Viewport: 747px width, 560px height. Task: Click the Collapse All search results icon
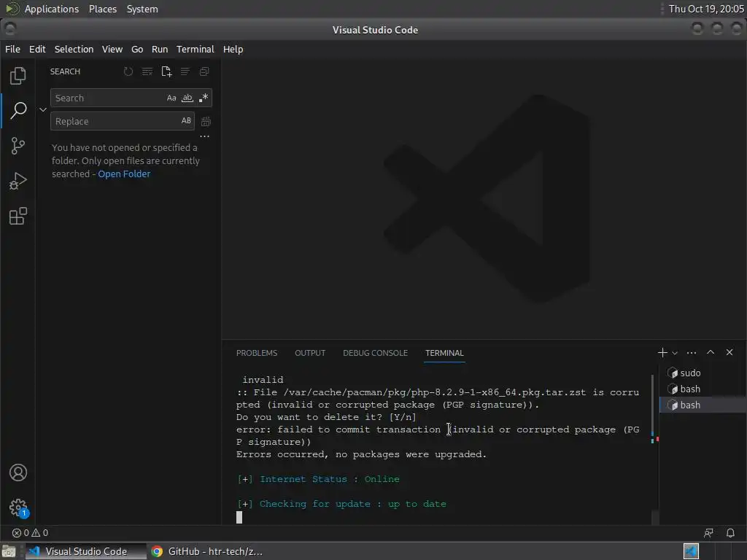[x=204, y=71]
